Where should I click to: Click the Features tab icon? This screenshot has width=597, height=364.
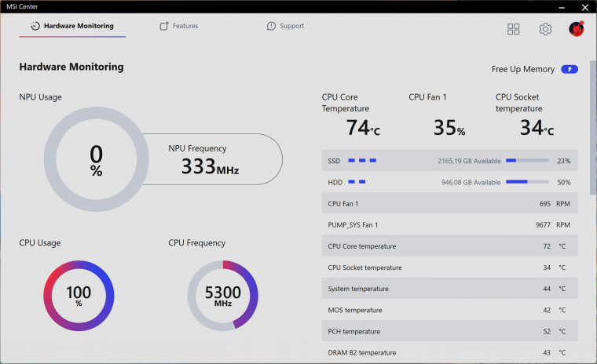164,26
